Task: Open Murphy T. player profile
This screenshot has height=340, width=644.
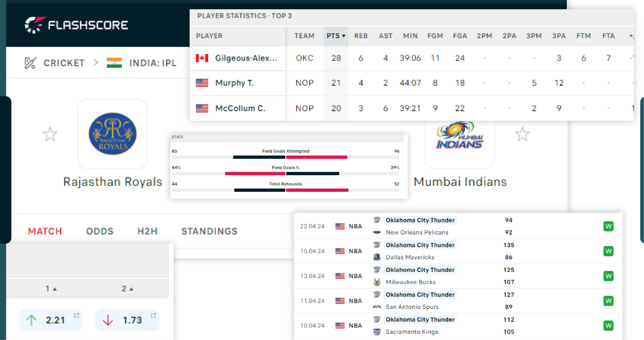Action: [x=234, y=83]
